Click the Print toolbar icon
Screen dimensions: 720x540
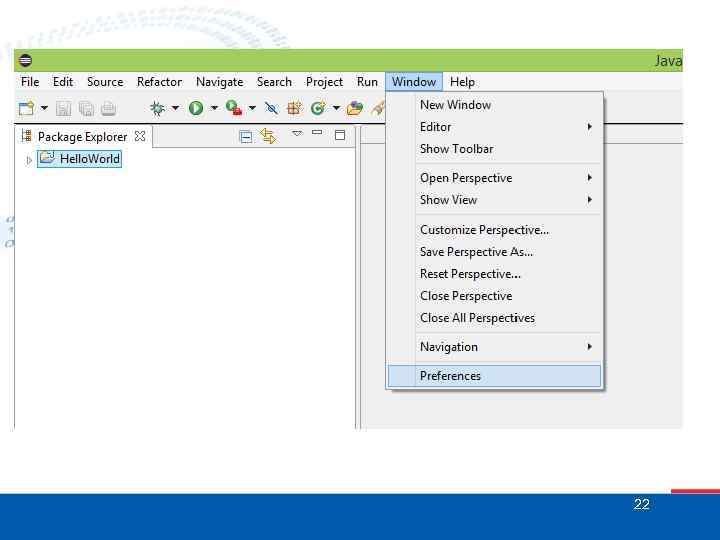click(108, 109)
